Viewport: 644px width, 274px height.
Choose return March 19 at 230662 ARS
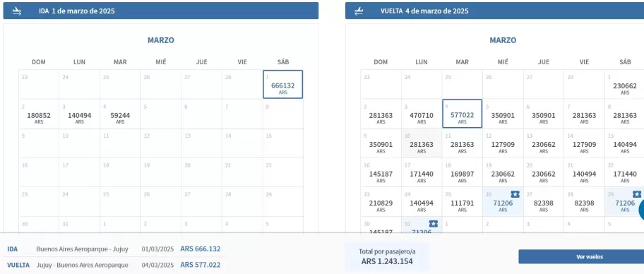point(503,172)
